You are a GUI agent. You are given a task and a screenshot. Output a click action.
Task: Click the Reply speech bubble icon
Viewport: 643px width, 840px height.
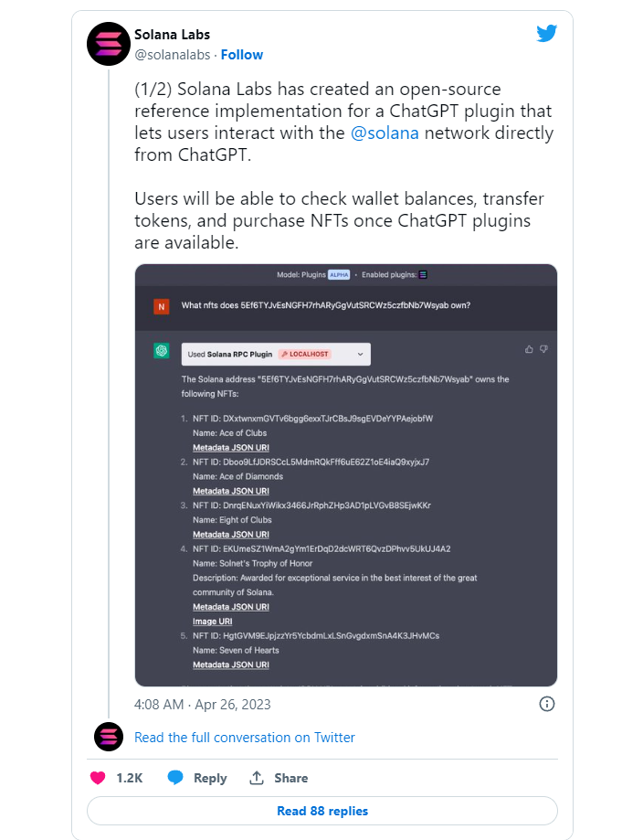(x=175, y=778)
